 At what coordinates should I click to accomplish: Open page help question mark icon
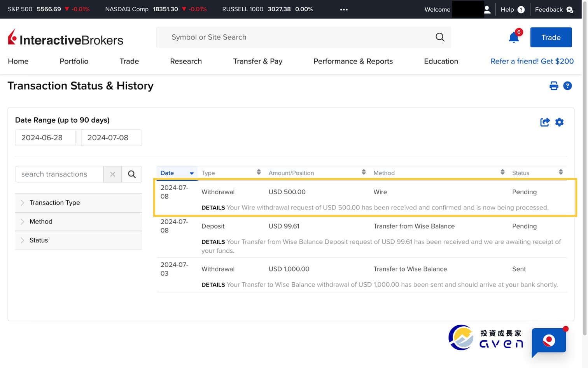(x=567, y=86)
